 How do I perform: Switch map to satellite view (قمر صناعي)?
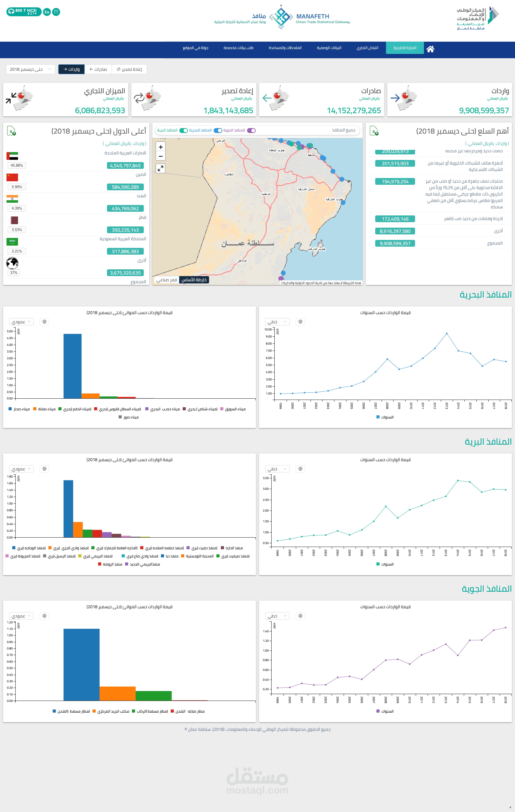167,280
